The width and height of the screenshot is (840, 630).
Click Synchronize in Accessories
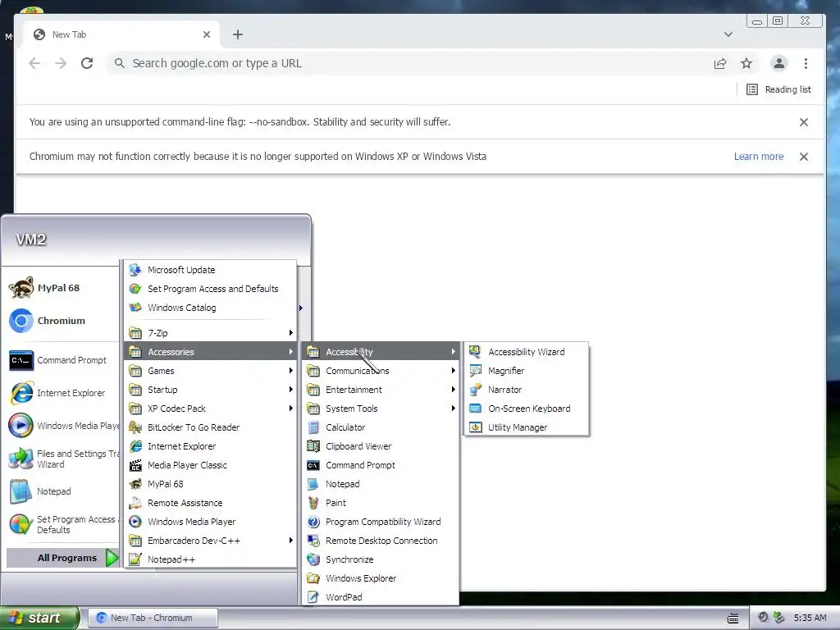coord(381,559)
